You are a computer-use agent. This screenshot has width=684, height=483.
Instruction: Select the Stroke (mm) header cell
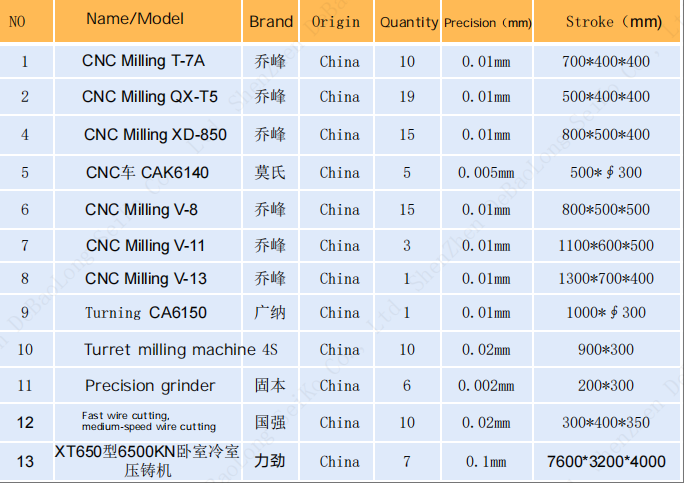[607, 21]
